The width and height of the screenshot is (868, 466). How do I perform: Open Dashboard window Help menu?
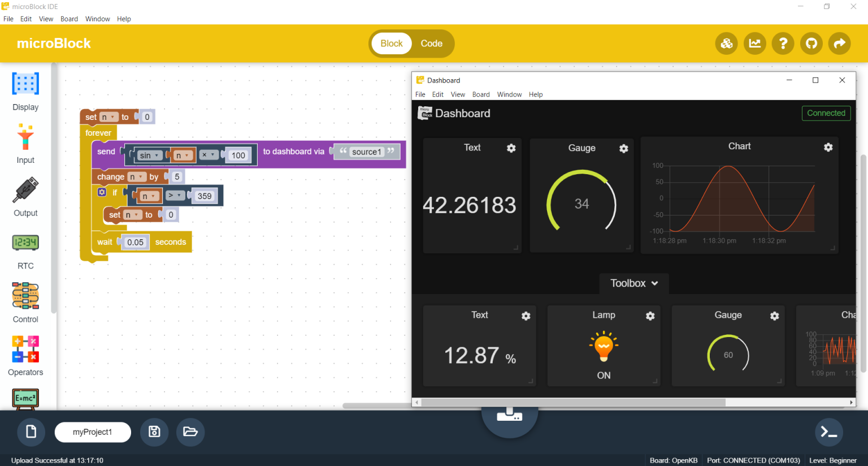coord(536,94)
